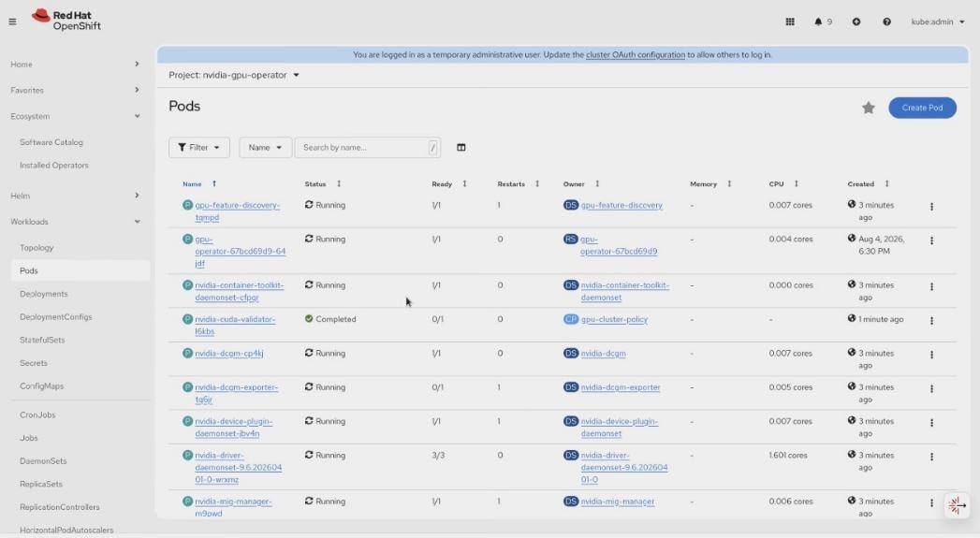The width and height of the screenshot is (980, 538).
Task: Open gpu-feature-discovery-tqmpd pod link
Action: [x=237, y=211]
